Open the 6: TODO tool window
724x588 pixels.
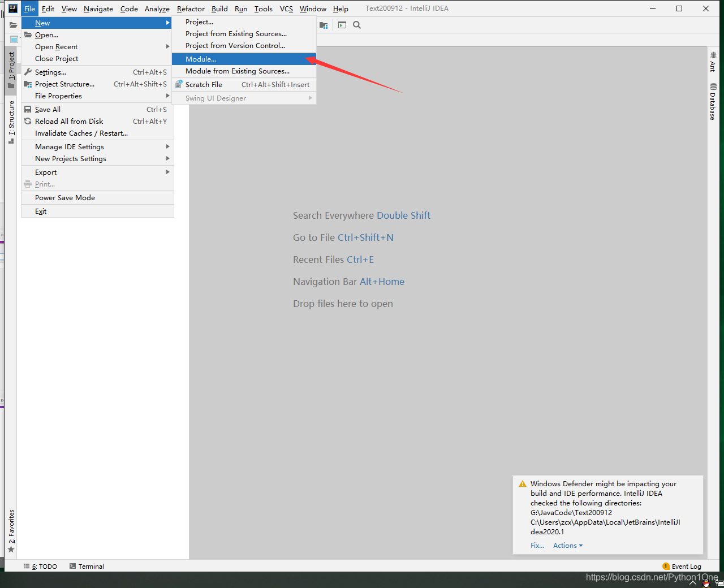coord(40,566)
